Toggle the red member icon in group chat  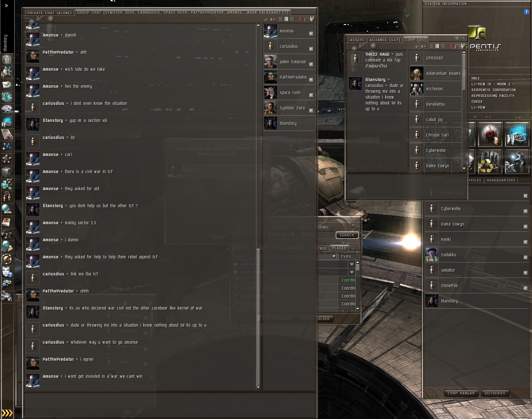[300, 19]
